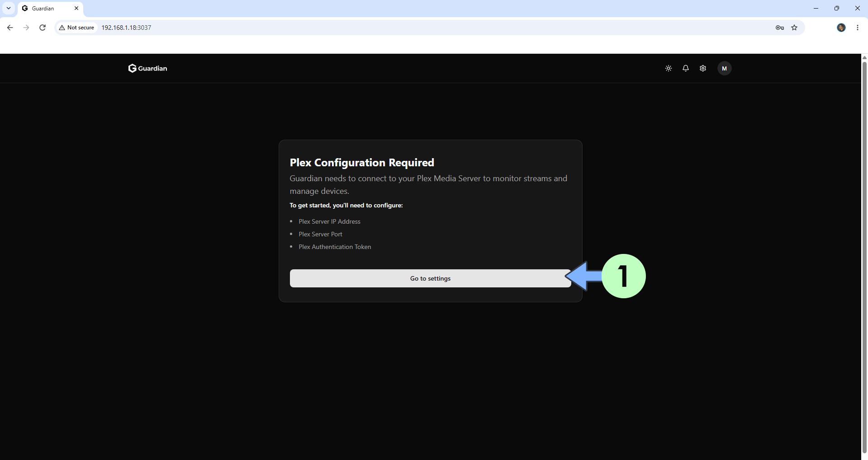Open the password manager key icon
Screen dimensions: 868x460
click(x=780, y=28)
